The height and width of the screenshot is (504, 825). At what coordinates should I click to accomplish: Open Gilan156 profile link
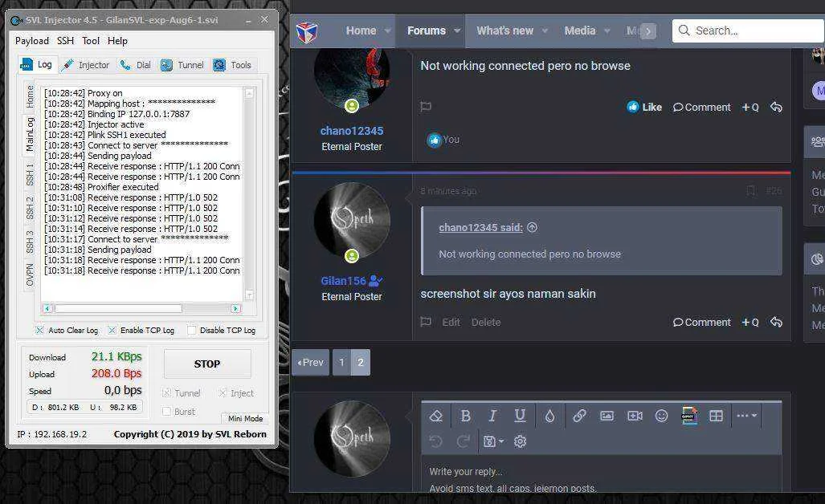[343, 281]
